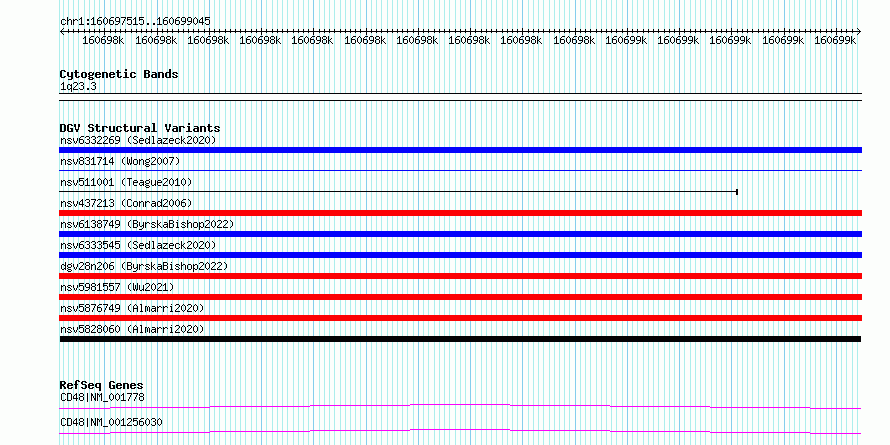Viewport: 890px width, 445px height.
Task: Click the black bar of nsv5828060
Action: tap(460, 339)
